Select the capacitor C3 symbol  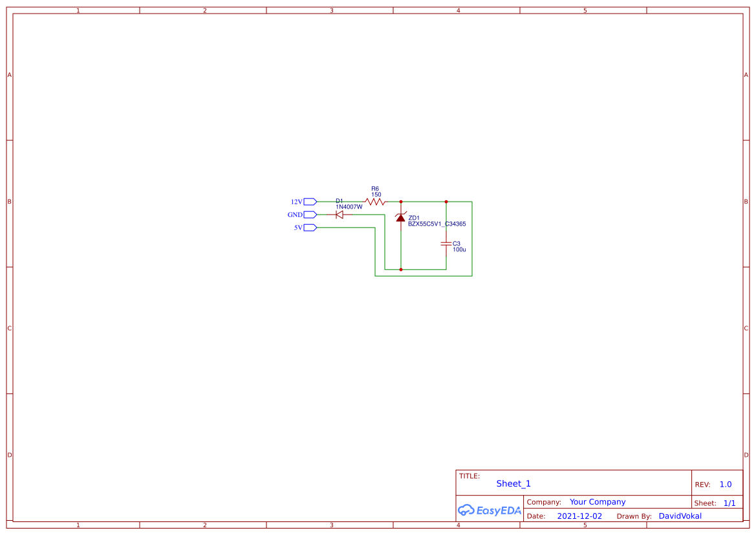tap(446, 244)
